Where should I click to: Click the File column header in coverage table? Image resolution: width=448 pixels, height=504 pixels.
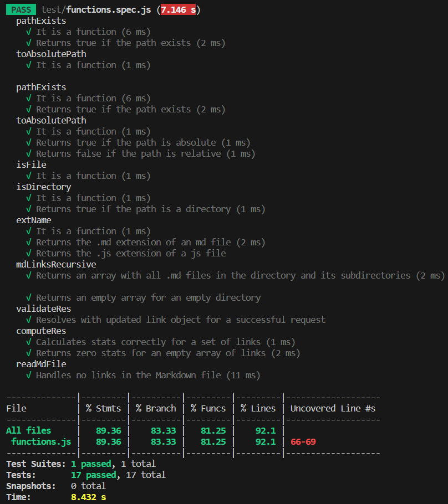(x=17, y=409)
